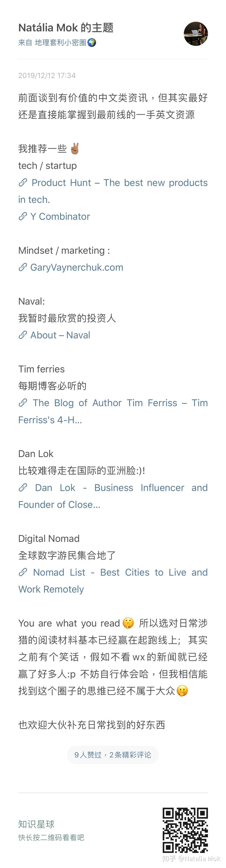Open the About – Naval link
The width and height of the screenshot is (226, 868).
(60, 335)
